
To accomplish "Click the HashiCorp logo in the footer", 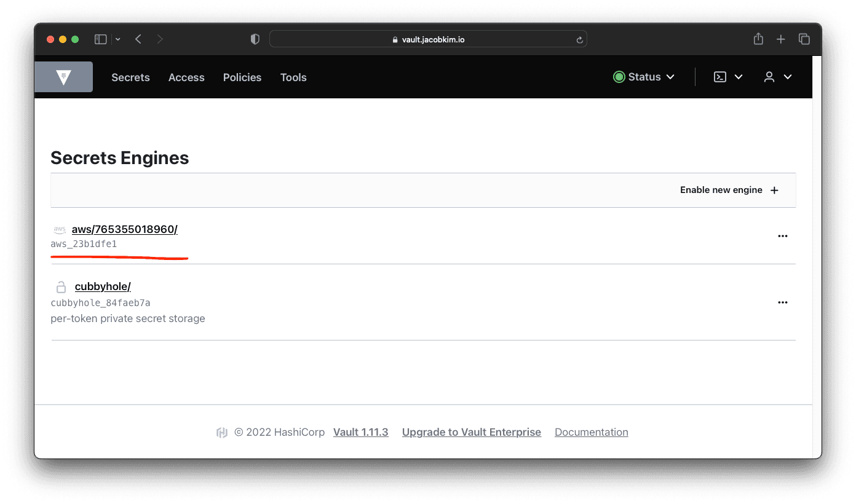I will click(222, 432).
